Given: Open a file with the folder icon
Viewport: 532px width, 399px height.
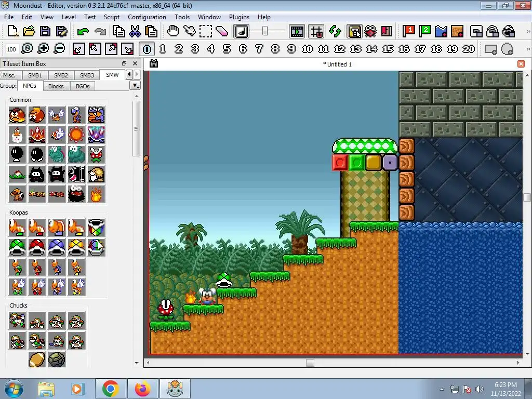Looking at the screenshot, I should coord(29,31).
